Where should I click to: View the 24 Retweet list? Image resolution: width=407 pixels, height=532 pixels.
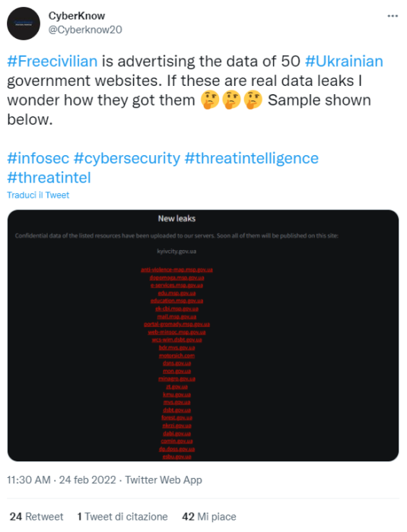(x=37, y=517)
